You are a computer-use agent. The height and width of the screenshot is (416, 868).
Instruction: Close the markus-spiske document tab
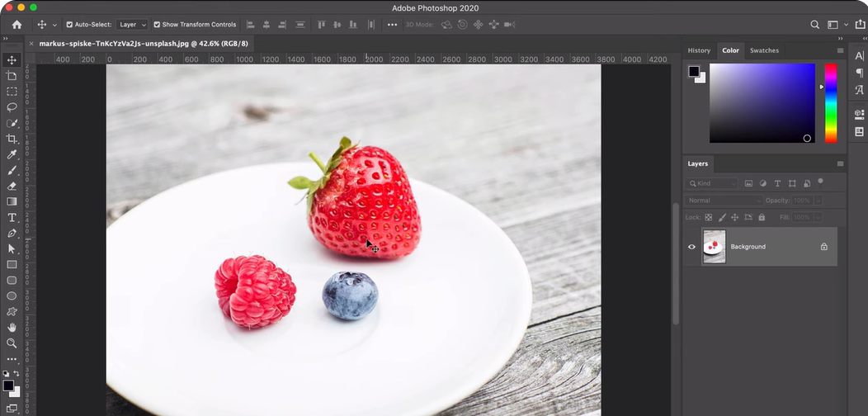(x=31, y=43)
